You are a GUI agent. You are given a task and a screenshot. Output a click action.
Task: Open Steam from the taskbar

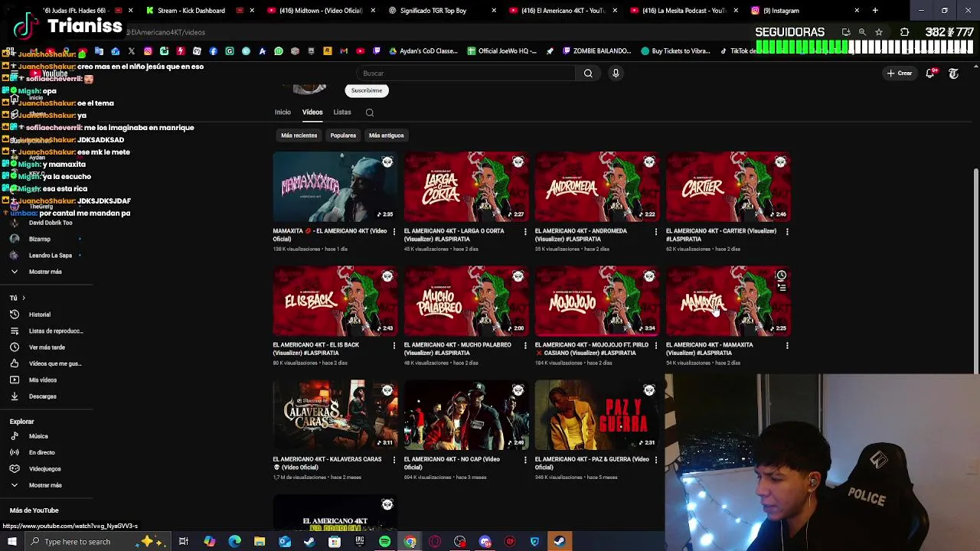560,542
